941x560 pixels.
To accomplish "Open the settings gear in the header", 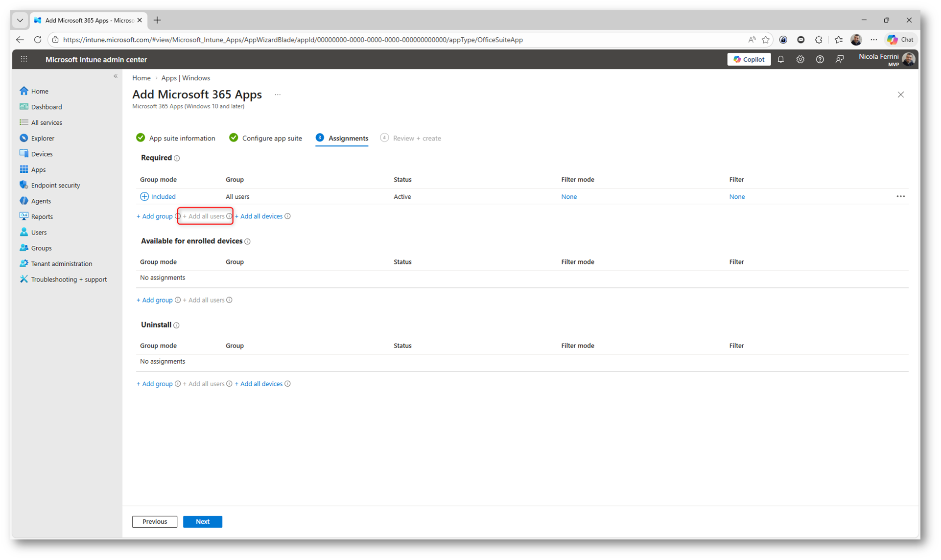I will coord(800,59).
